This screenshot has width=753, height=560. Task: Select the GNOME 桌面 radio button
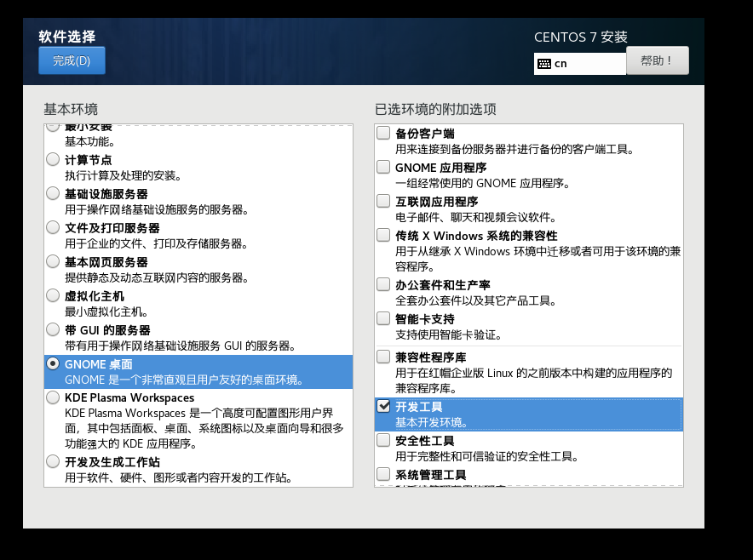[x=53, y=363]
